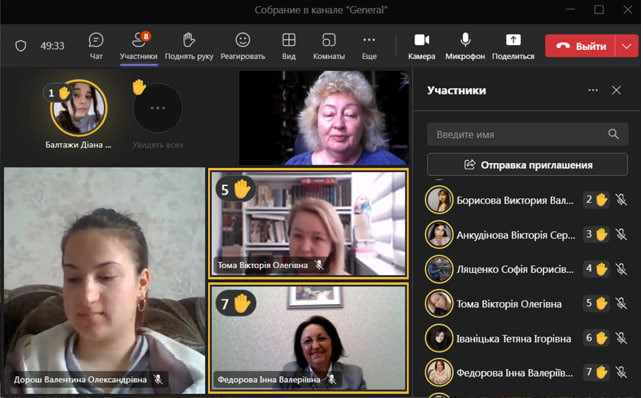Click the shield security icon
The height and width of the screenshot is (398, 643).
(21, 45)
